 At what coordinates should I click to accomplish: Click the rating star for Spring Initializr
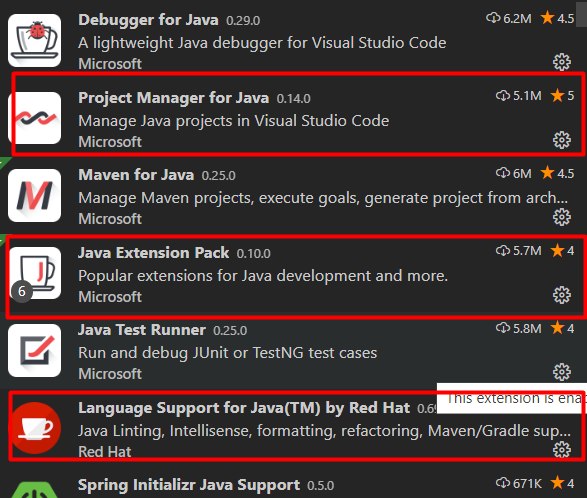pyautogui.click(x=557, y=483)
